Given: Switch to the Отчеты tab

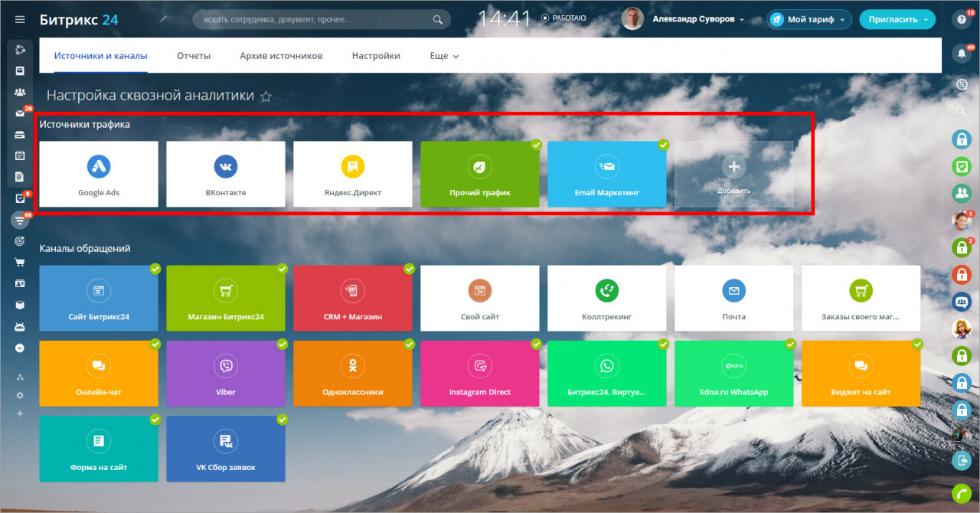Looking at the screenshot, I should click(x=194, y=56).
